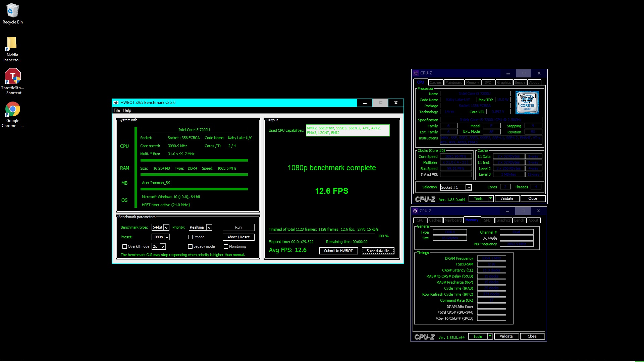Switch to Caches tab in upper CPU-Z
The height and width of the screenshot is (362, 644).
pyautogui.click(x=436, y=82)
